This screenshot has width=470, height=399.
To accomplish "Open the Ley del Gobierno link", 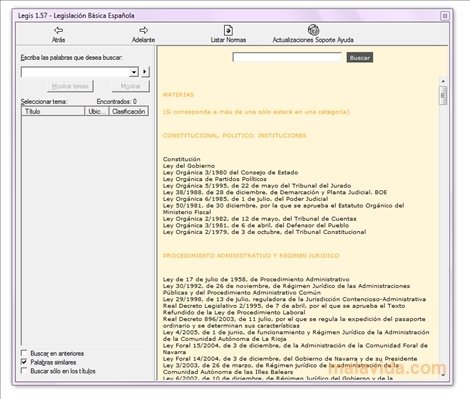I will point(189,166).
